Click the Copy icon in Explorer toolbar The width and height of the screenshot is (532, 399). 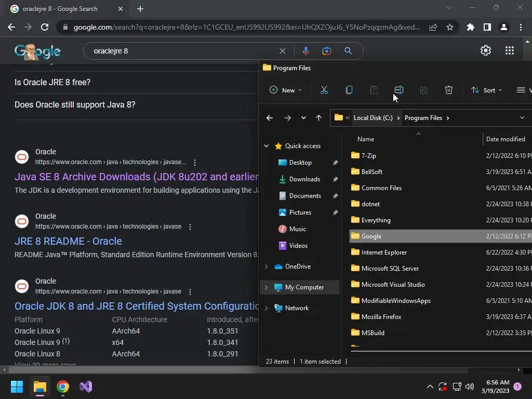pyautogui.click(x=349, y=90)
